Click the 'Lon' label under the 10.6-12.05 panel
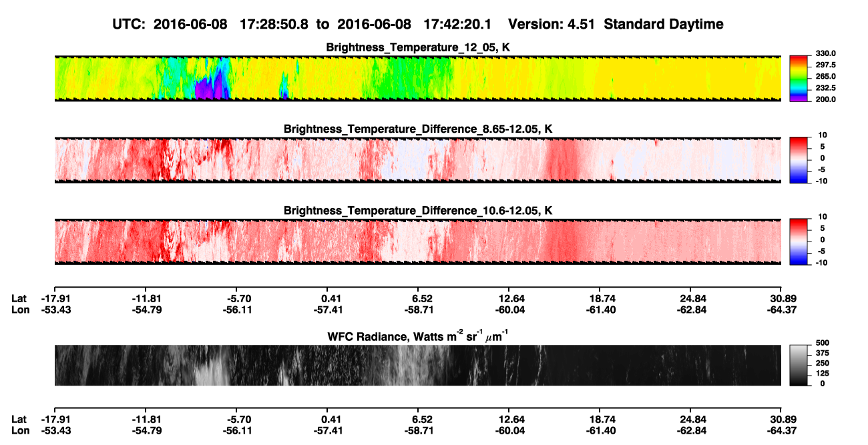The image size is (868, 445). [x=20, y=310]
